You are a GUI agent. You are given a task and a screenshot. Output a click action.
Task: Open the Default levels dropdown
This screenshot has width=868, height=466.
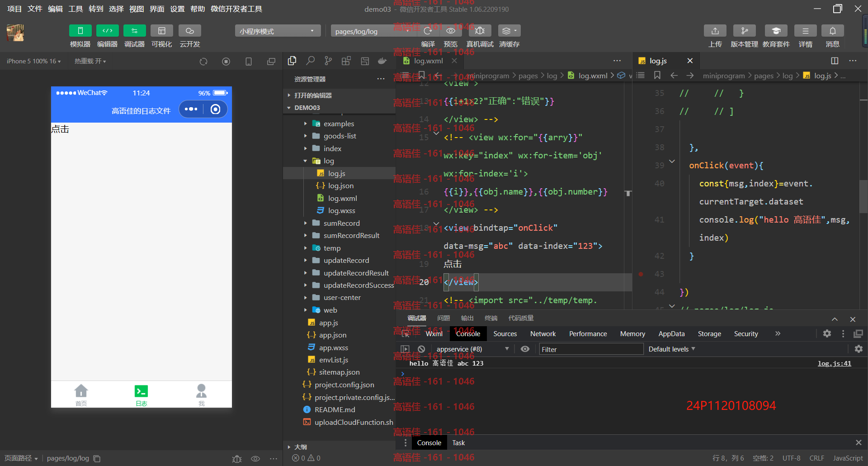pos(672,349)
